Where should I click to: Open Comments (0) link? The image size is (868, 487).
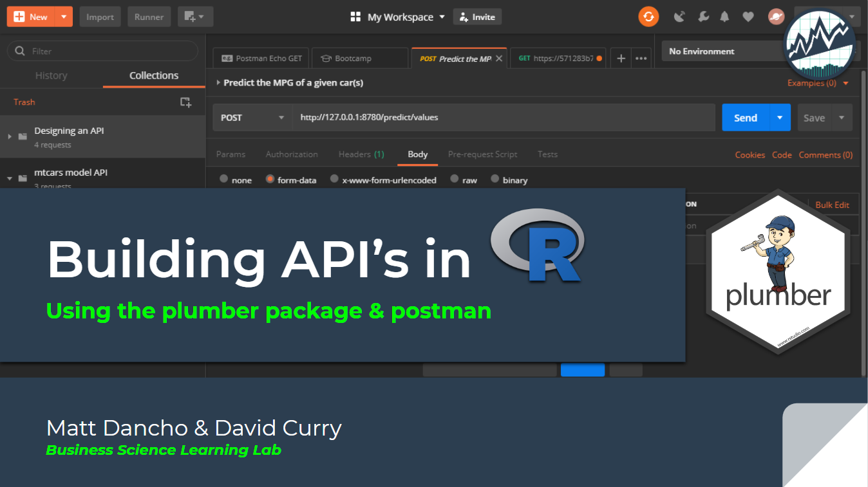point(826,155)
